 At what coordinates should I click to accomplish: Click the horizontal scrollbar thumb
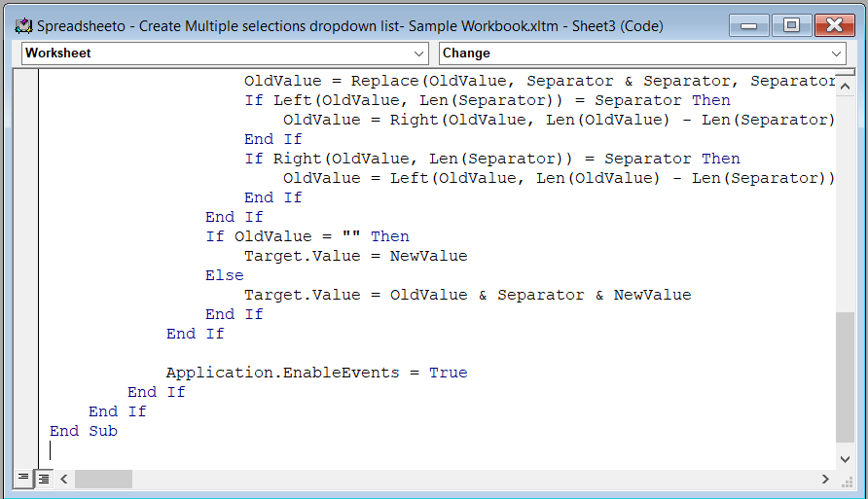[x=103, y=479]
